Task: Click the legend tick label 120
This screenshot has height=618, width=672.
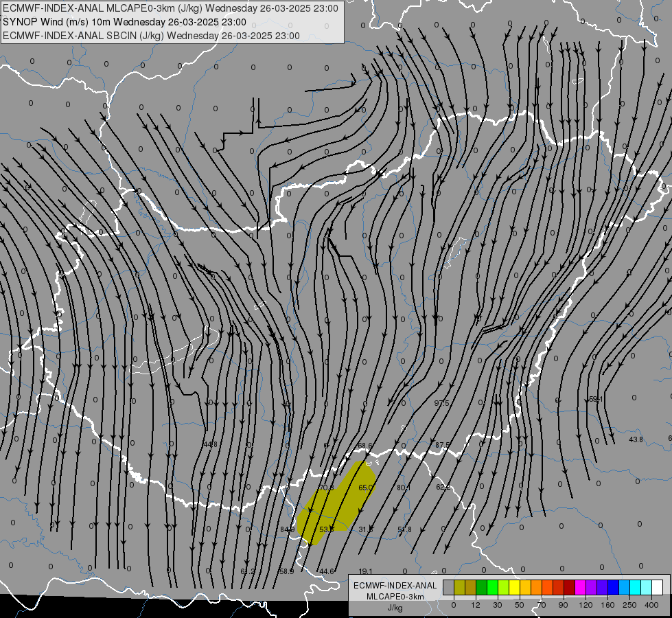Action: (x=586, y=605)
